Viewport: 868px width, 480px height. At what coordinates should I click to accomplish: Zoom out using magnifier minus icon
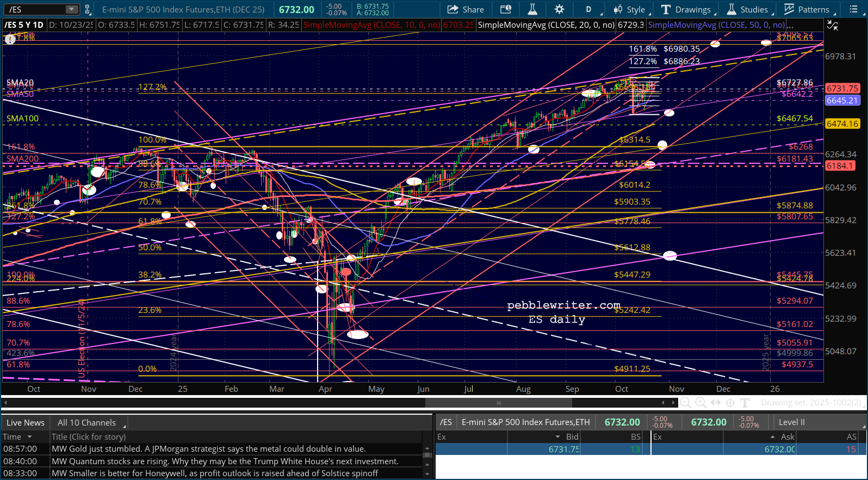click(685, 403)
